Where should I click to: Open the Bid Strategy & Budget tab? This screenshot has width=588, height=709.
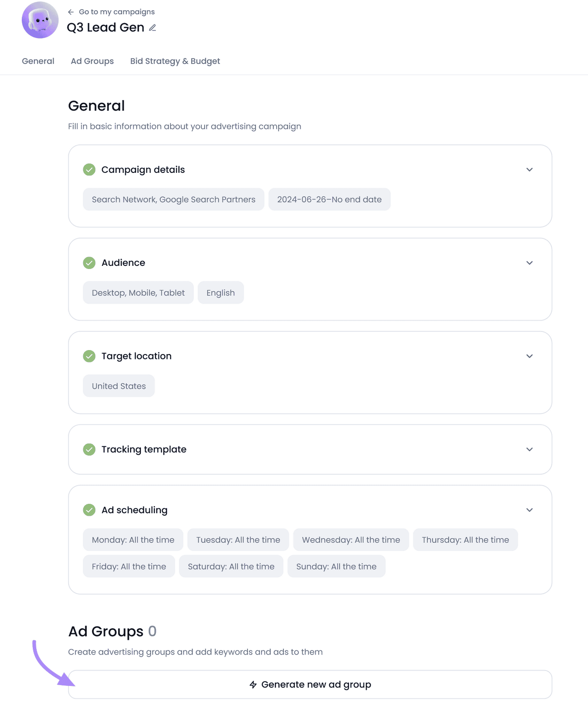175,61
